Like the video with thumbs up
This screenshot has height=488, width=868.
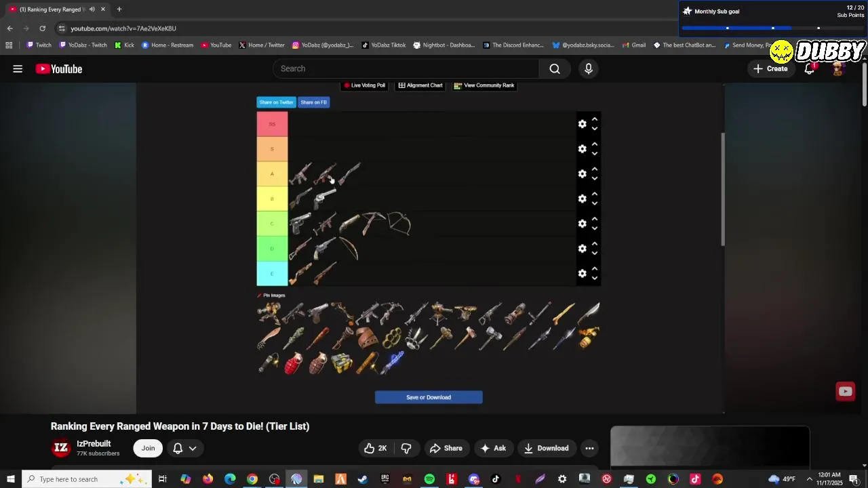tap(375, 448)
